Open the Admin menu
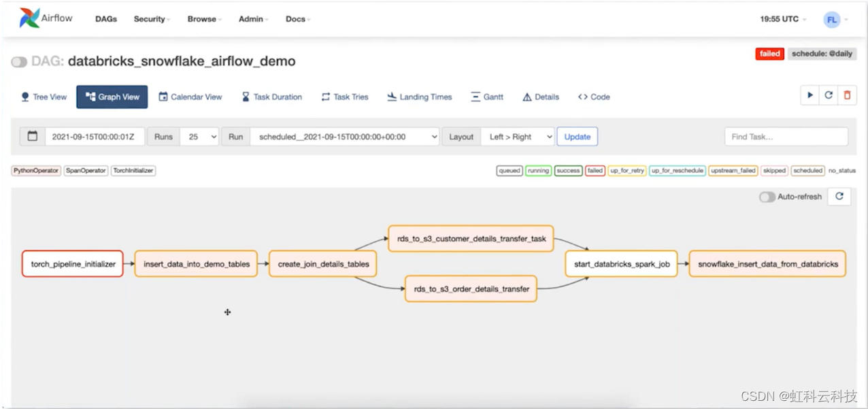Image resolution: width=868 pixels, height=409 pixels. tap(253, 19)
